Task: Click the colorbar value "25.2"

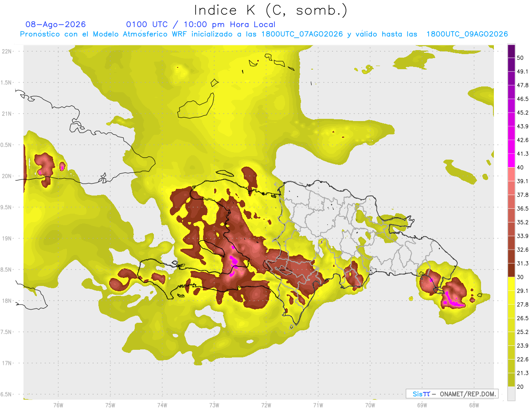Action: pos(523,332)
